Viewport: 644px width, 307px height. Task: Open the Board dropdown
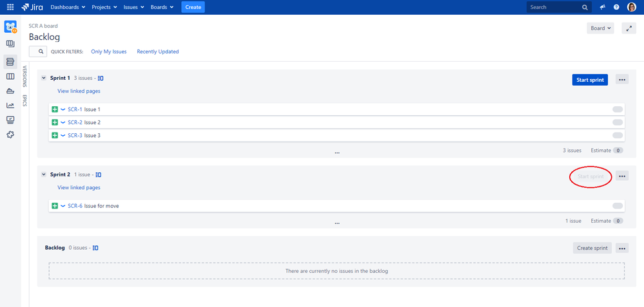click(600, 28)
